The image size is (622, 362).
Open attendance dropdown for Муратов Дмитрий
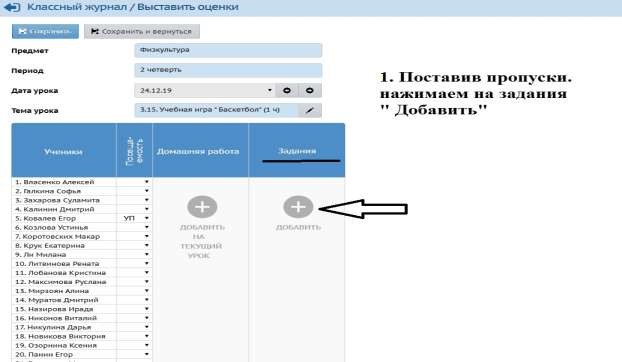[146, 300]
